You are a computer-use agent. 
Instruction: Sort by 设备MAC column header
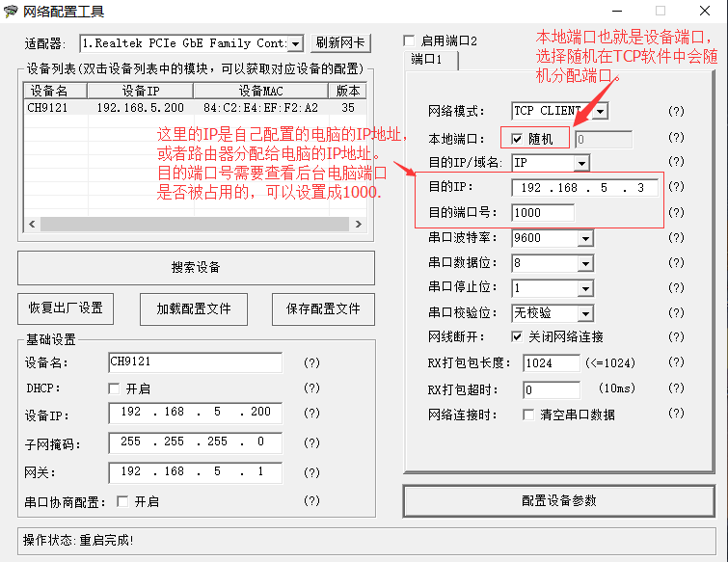(261, 91)
